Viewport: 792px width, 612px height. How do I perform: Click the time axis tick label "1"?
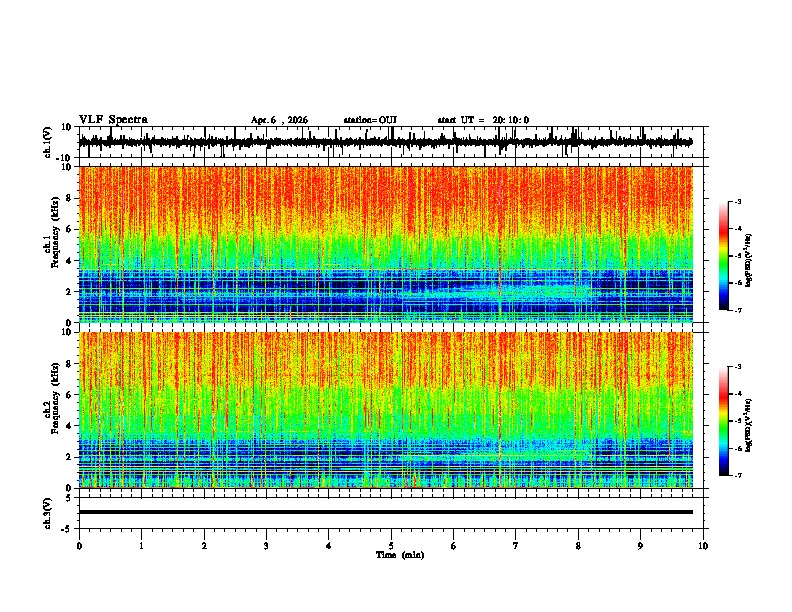click(141, 546)
